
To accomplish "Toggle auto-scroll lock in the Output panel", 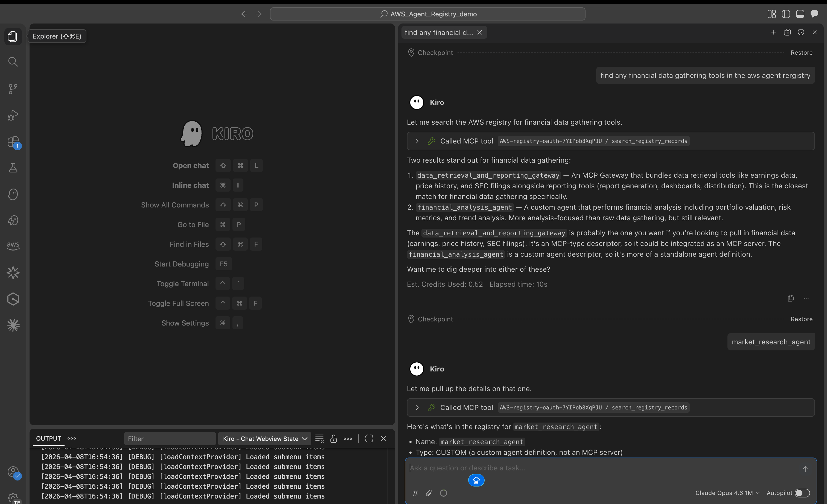I will (x=334, y=438).
